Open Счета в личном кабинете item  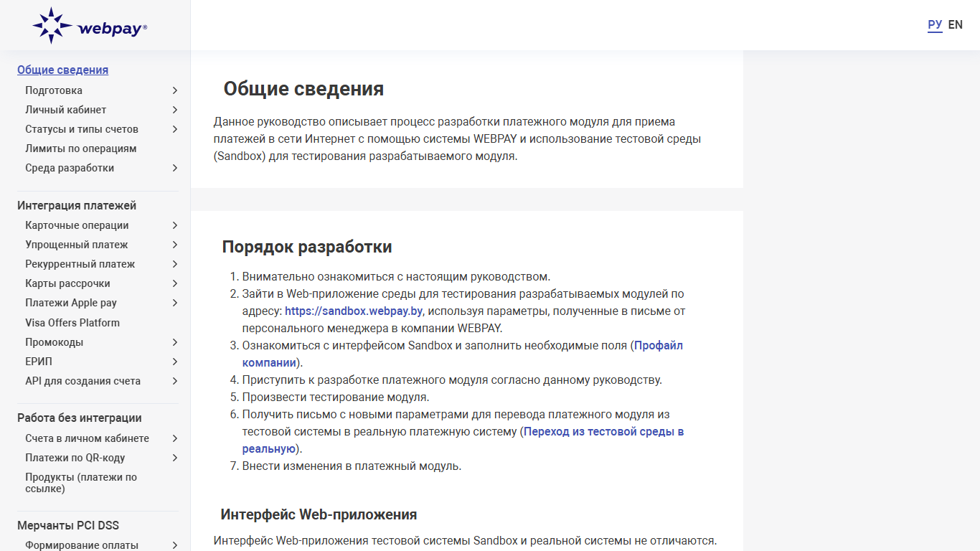point(88,438)
